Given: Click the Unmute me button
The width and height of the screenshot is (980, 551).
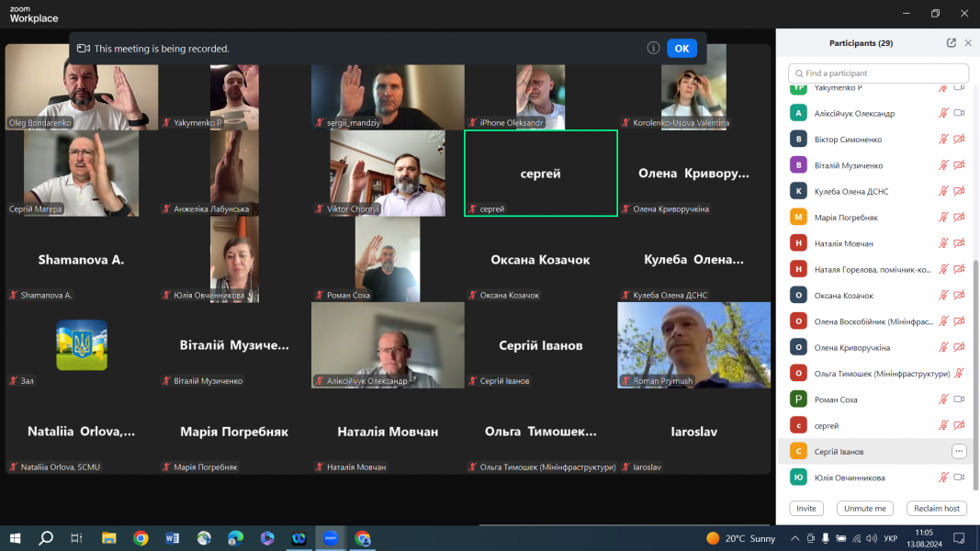Looking at the screenshot, I should [x=864, y=508].
